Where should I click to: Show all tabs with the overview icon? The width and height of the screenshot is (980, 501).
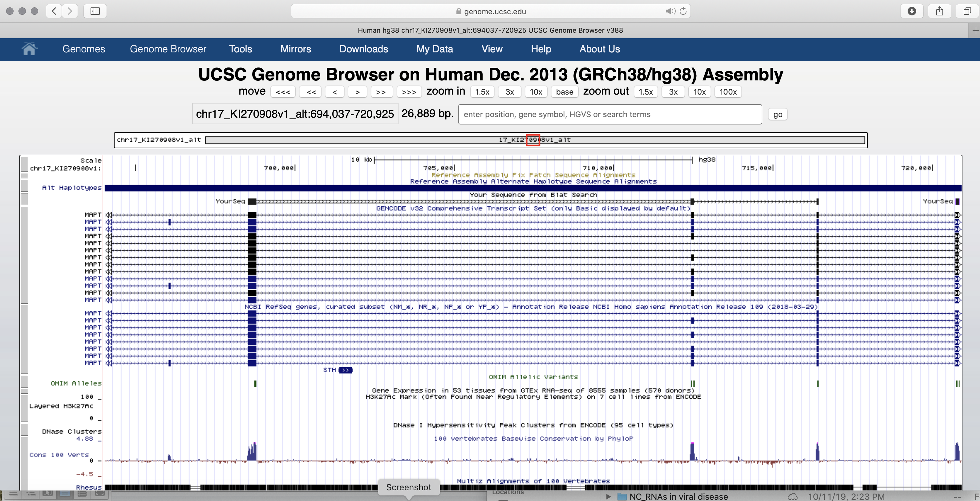coord(967,11)
